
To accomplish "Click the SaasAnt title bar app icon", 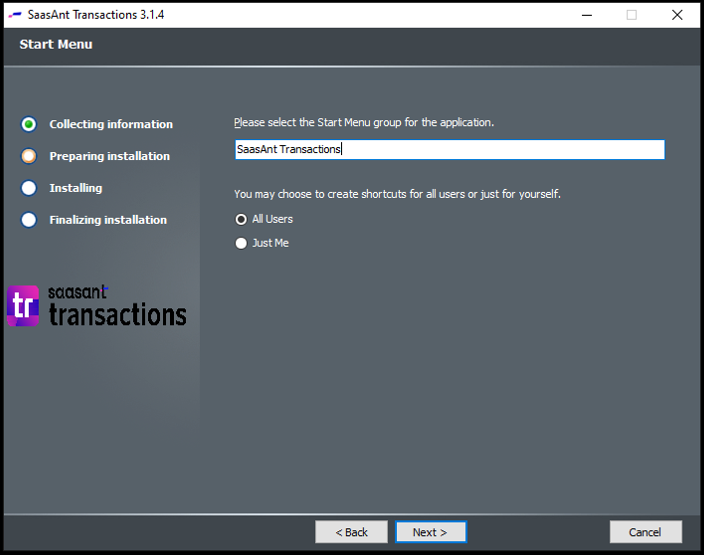I will (15, 15).
